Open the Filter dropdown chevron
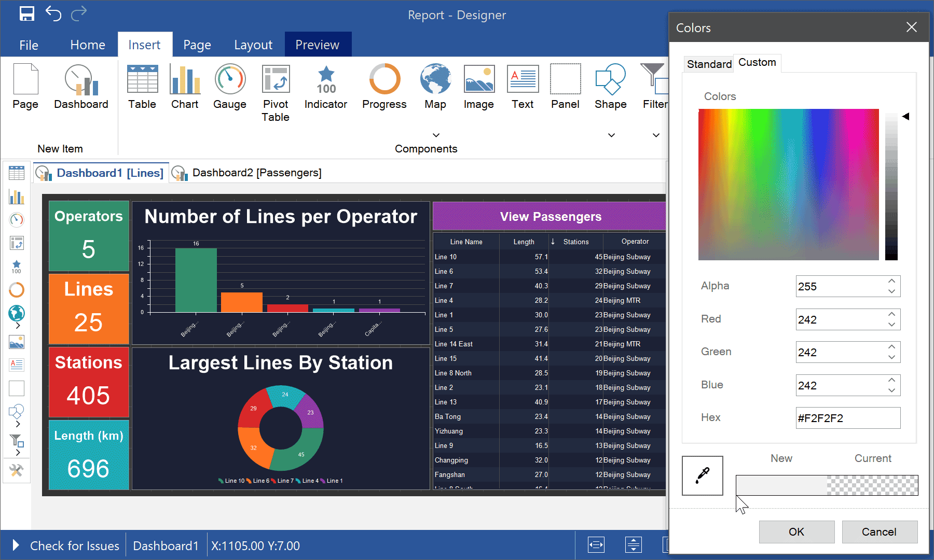934x560 pixels. click(x=656, y=135)
